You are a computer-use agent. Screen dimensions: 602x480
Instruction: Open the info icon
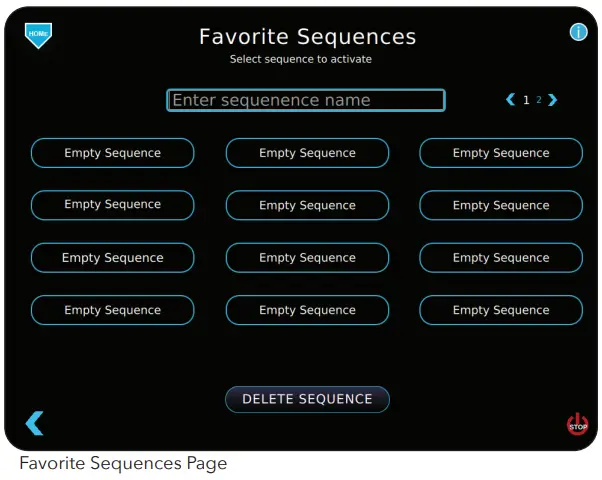(x=578, y=32)
